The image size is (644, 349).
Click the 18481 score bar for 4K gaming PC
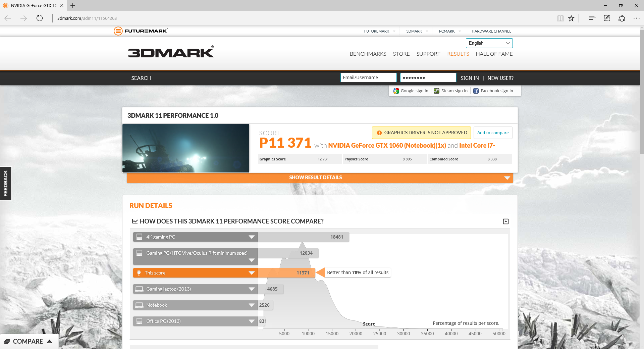point(304,237)
